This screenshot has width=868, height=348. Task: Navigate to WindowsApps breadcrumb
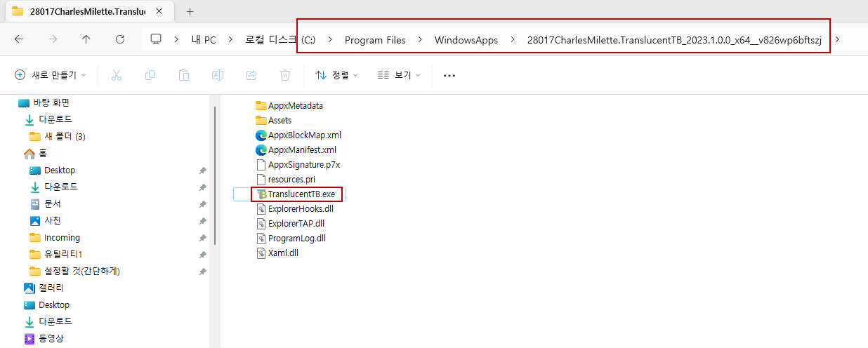466,40
